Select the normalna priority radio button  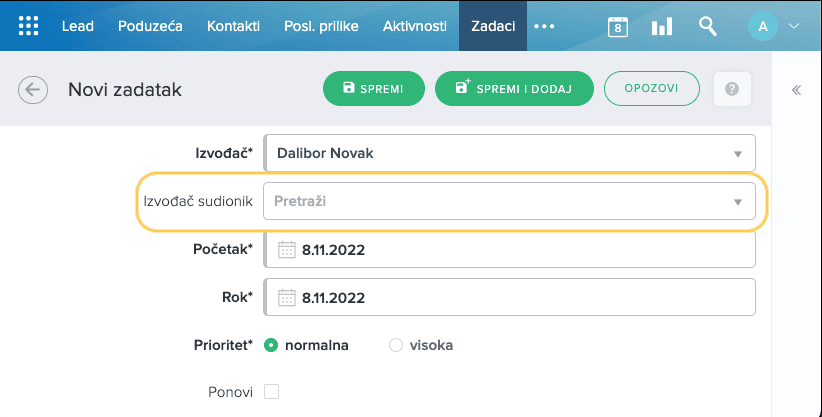(x=271, y=345)
